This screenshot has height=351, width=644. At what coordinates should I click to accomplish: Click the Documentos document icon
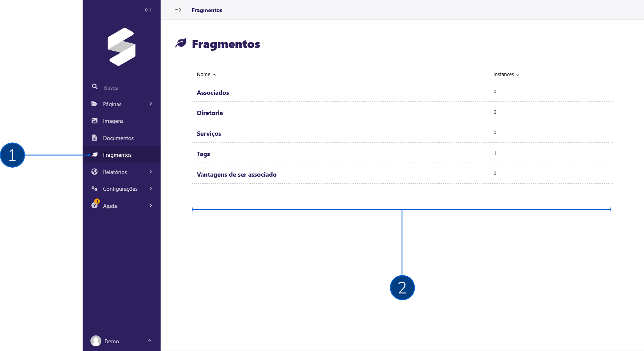point(95,138)
